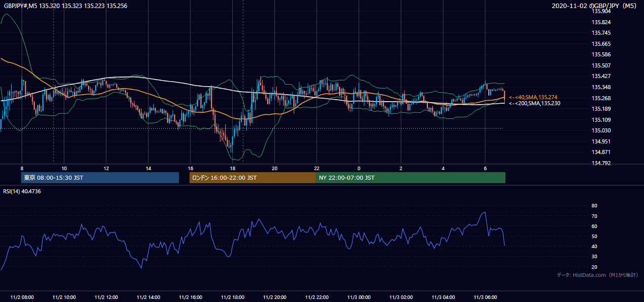This screenshot has height=302, width=644.
Task: Click the RSI 60 level label
Action: (x=594, y=226)
